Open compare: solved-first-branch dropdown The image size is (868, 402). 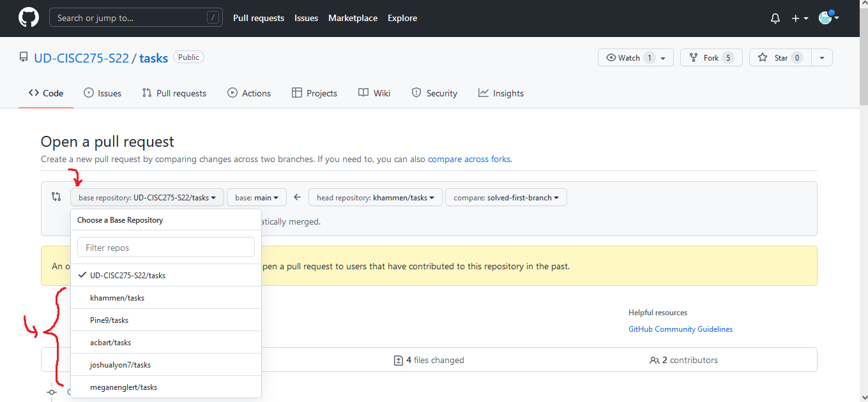(x=506, y=198)
